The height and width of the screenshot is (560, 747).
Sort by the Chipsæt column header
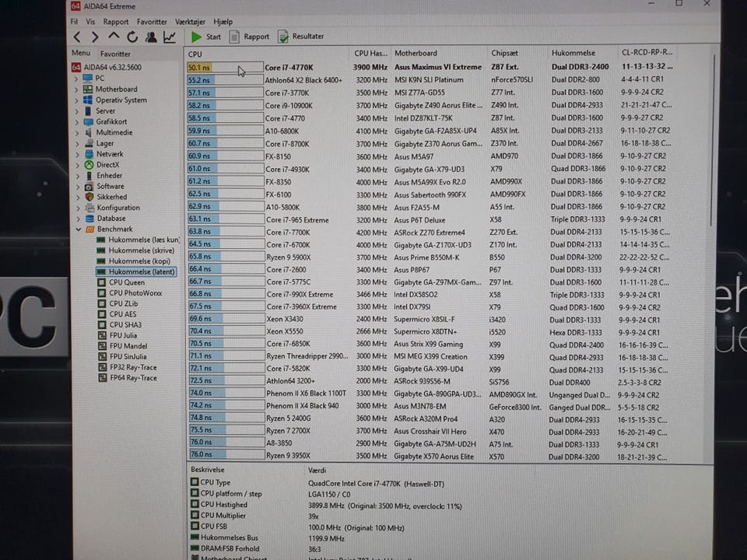point(518,53)
